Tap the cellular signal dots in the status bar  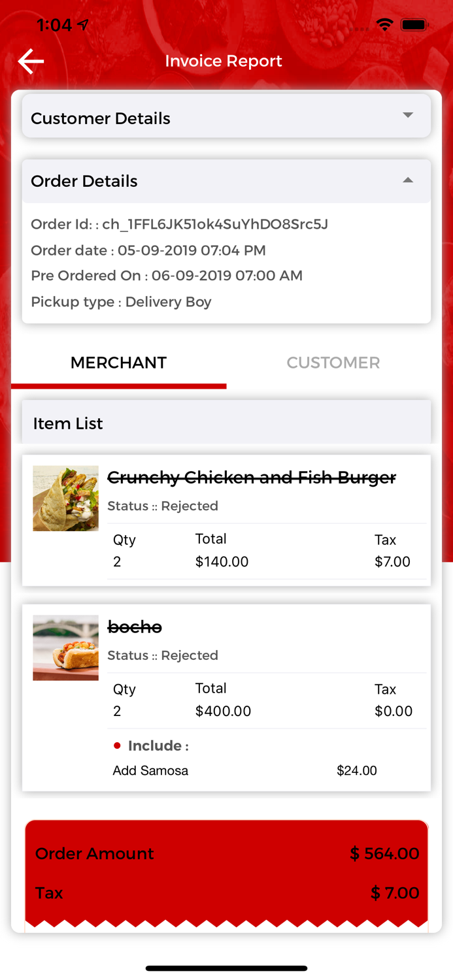[358, 27]
